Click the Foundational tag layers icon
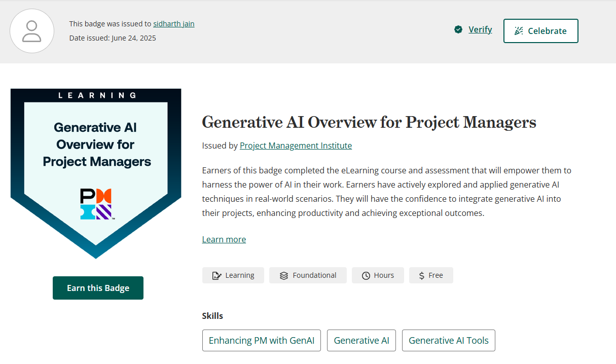Screen dimensions: 616x364 (284, 275)
